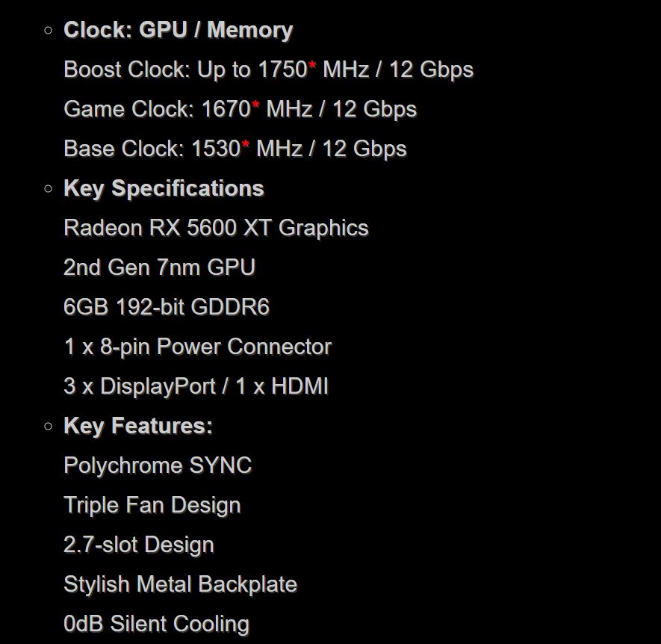Click the 'Clock: GPU / Memory' heading

pos(178,31)
